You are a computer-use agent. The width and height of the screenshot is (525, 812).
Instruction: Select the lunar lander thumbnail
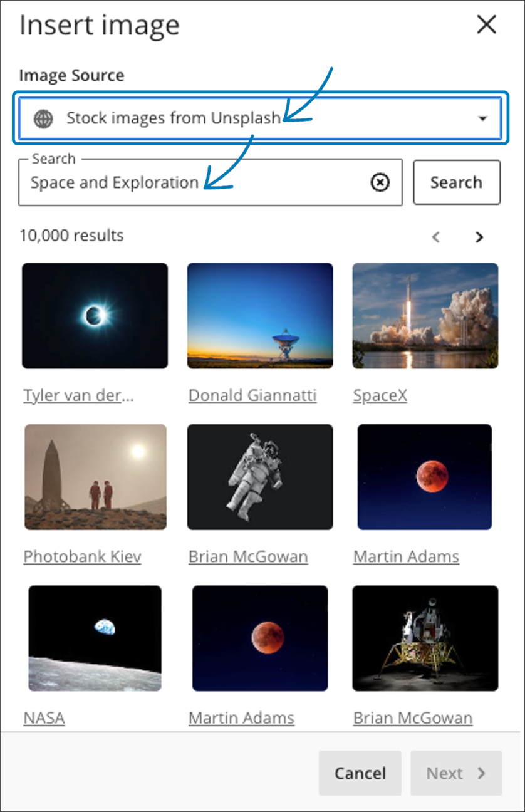425,638
